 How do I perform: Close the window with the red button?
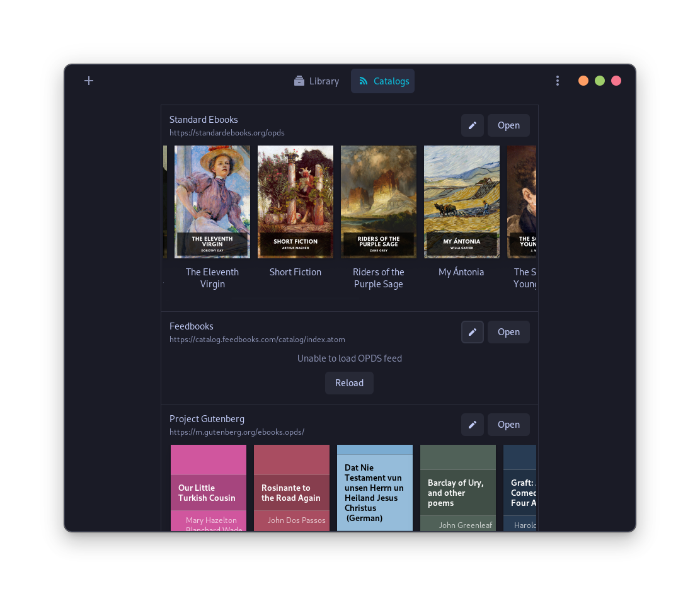(x=616, y=81)
